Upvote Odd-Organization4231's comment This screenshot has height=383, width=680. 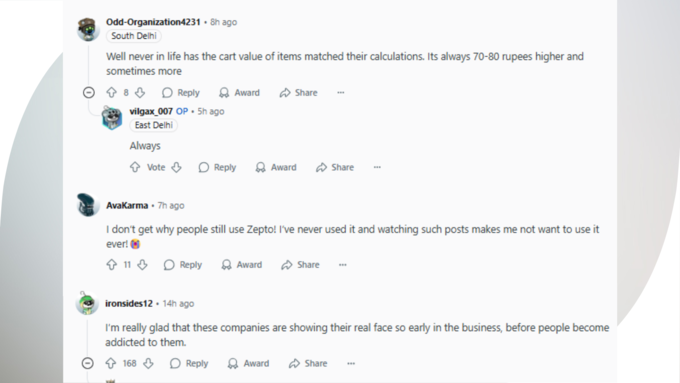click(x=111, y=92)
